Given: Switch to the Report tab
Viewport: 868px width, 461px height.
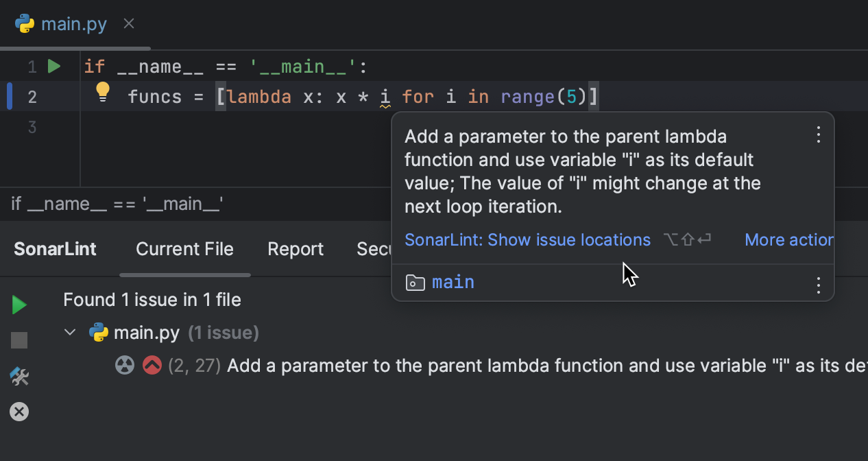Looking at the screenshot, I should point(295,249).
